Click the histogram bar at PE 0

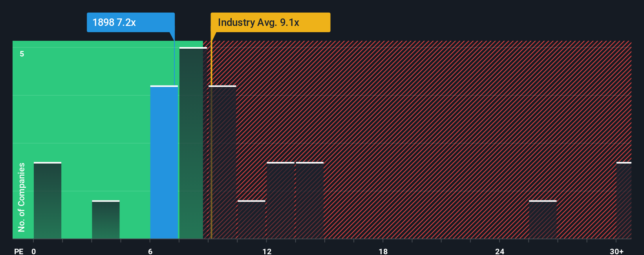(48, 200)
